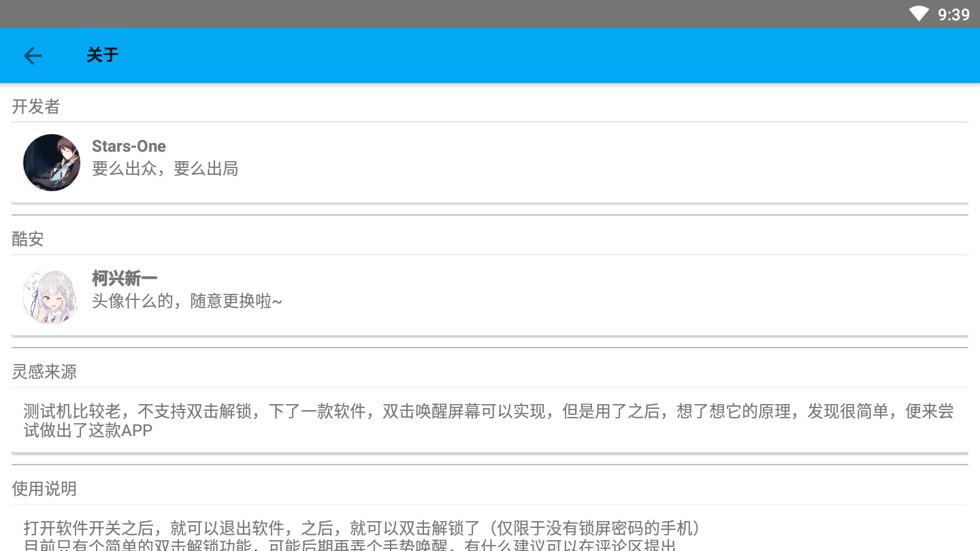Click the 灵感来源 section heading
The width and height of the screenshot is (980, 551).
point(44,371)
